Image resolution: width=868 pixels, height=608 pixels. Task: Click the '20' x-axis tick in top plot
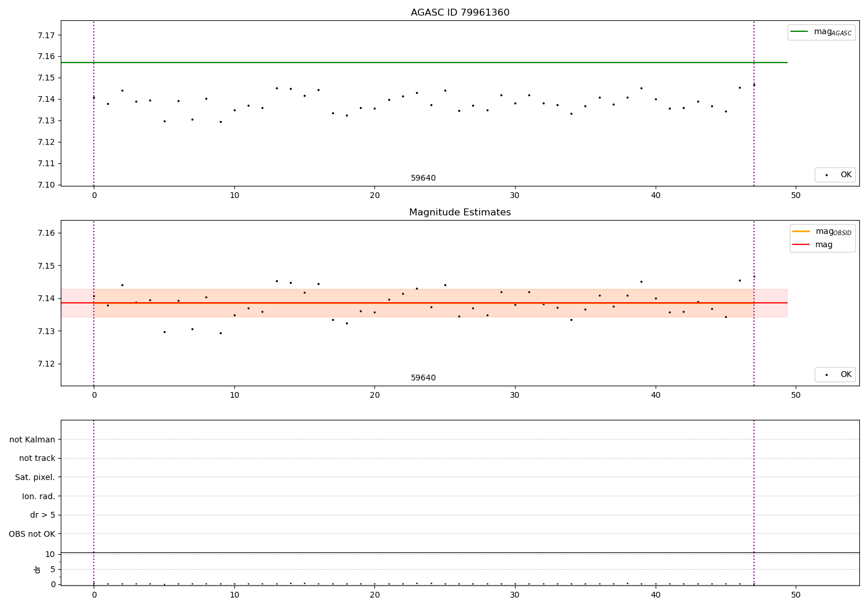374,196
